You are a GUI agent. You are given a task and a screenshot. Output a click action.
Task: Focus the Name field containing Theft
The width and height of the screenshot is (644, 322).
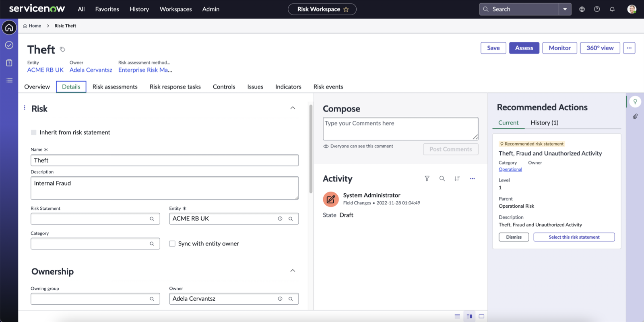[165, 160]
